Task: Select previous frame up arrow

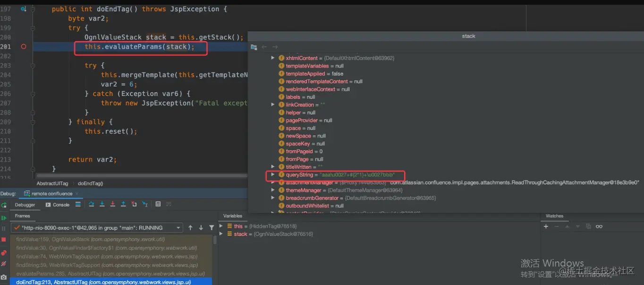Action: [x=190, y=228]
